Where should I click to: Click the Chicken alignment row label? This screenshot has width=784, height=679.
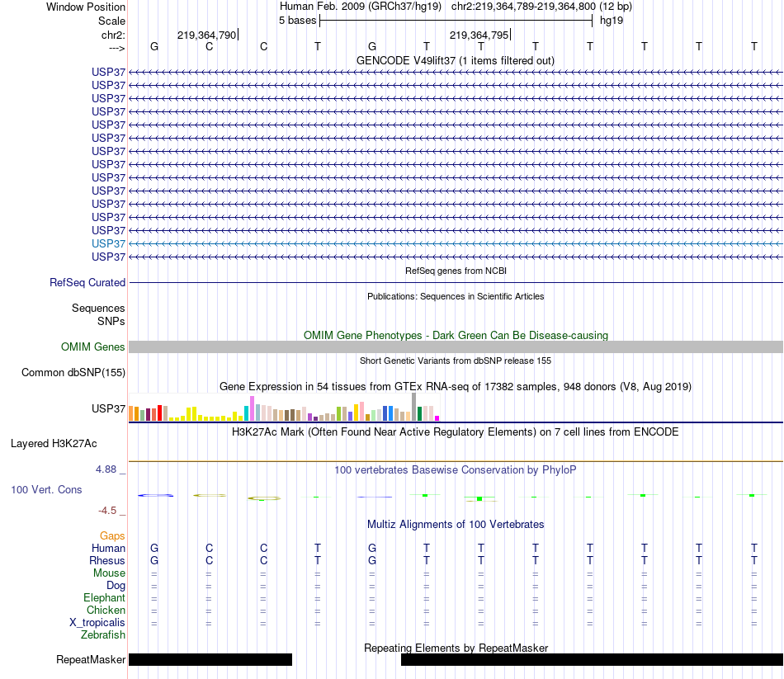tap(106, 610)
